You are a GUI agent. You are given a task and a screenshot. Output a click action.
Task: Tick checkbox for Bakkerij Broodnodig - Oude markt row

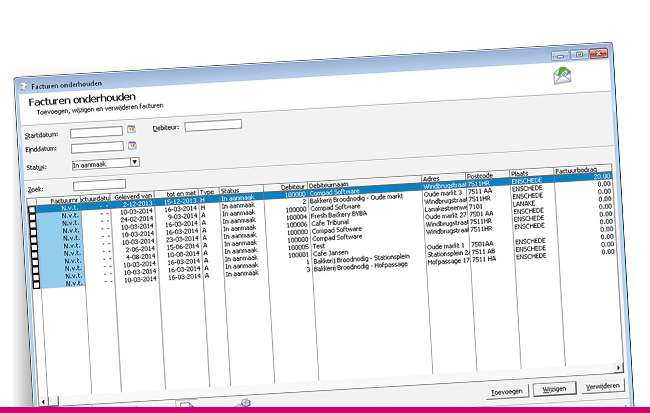32,217
